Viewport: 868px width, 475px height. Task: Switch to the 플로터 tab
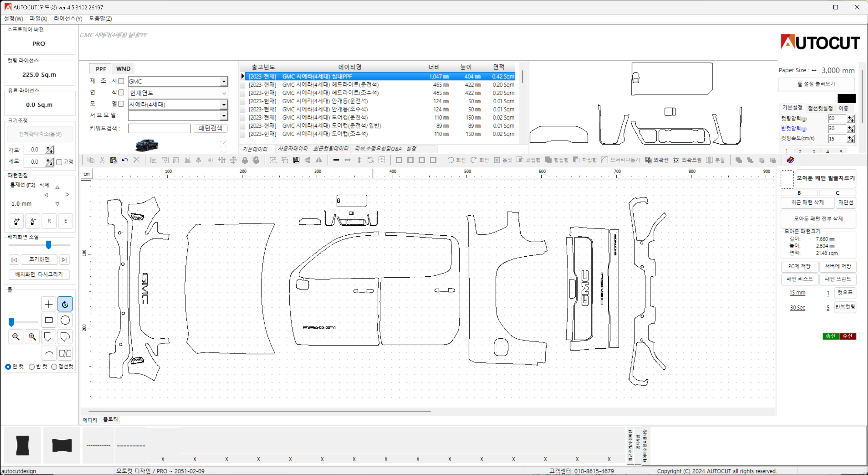point(111,419)
